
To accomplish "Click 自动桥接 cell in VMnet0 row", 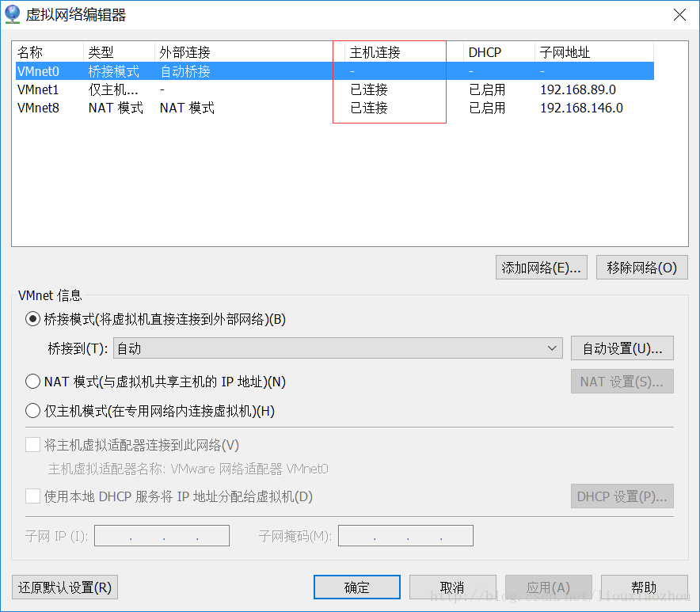I will click(x=185, y=71).
